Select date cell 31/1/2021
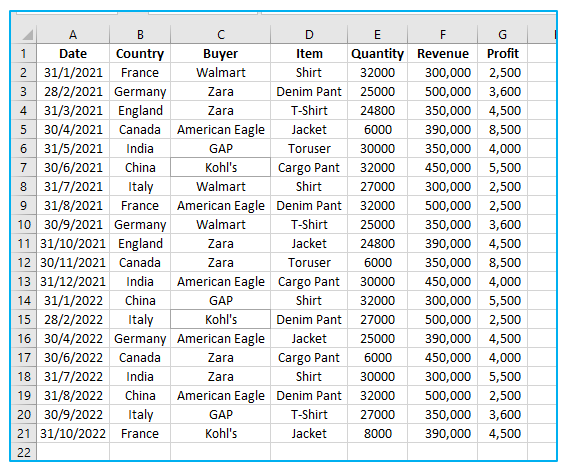Screen dimensions: 569x470 pyautogui.click(x=73, y=73)
